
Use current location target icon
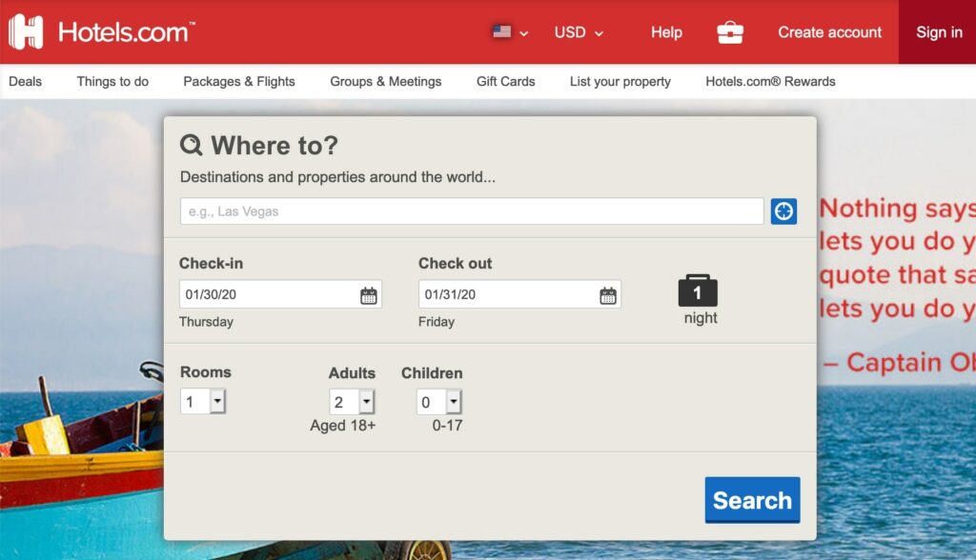coord(783,211)
